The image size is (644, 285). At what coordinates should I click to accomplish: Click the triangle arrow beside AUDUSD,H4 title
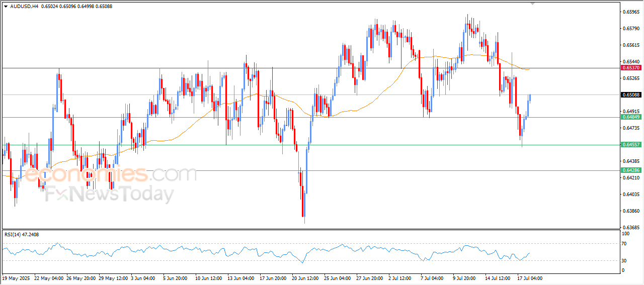click(6, 6)
